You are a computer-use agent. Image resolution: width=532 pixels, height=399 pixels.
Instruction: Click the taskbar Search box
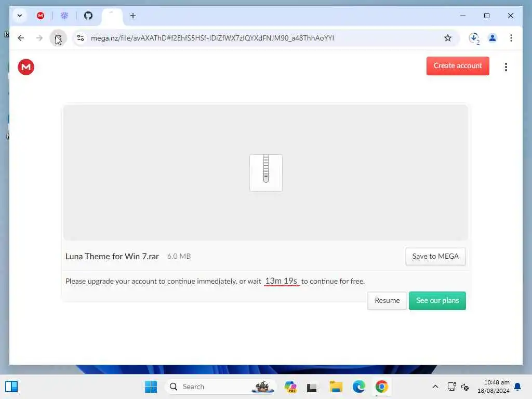pyautogui.click(x=221, y=387)
